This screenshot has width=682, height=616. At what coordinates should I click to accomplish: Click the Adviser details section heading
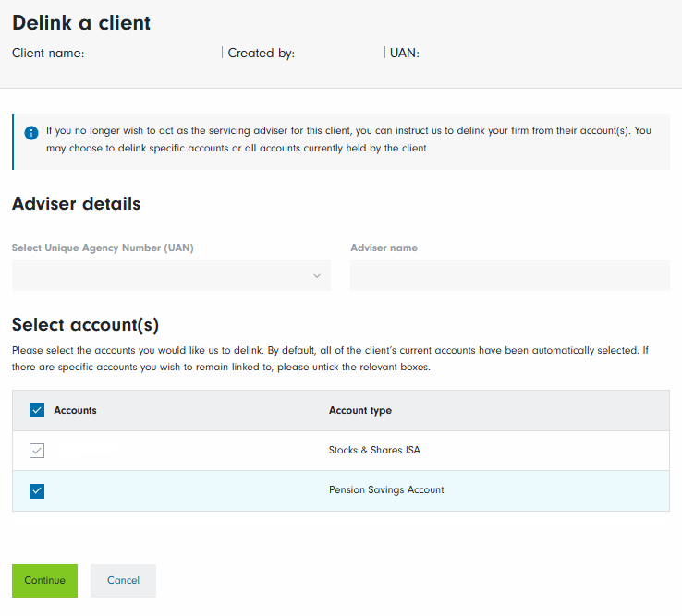pyautogui.click(x=76, y=204)
